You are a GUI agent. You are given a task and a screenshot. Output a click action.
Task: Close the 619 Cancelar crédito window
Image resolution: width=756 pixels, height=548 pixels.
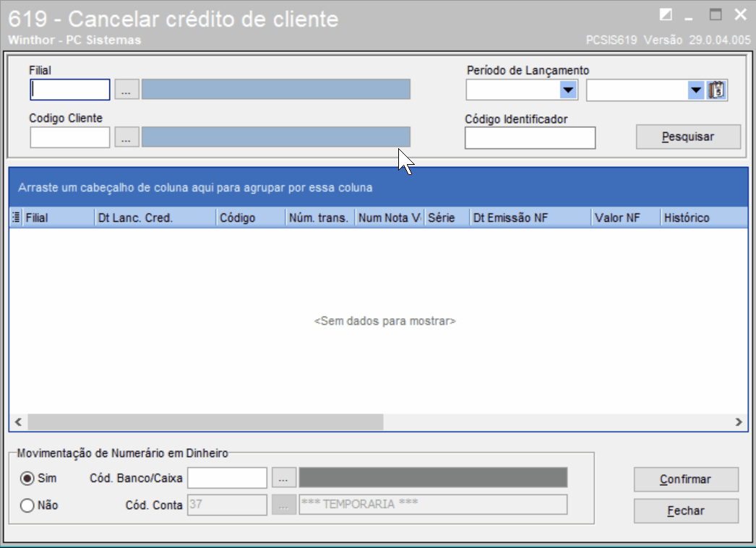(x=741, y=15)
